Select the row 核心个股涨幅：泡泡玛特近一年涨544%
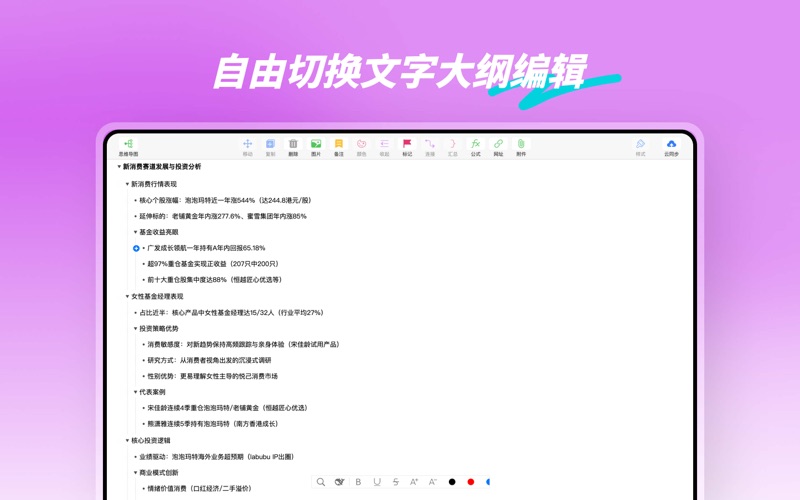Viewport: 800px width, 500px height. coord(225,201)
